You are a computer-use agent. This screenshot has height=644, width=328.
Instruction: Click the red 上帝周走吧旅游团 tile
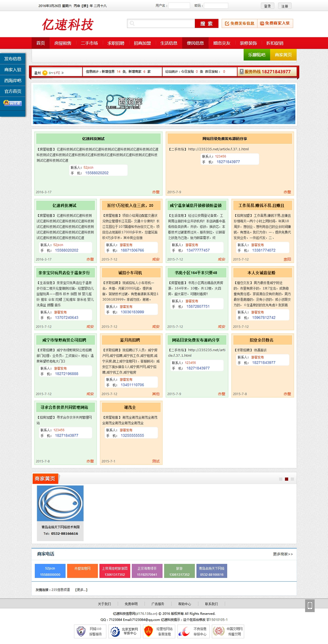click(x=115, y=571)
